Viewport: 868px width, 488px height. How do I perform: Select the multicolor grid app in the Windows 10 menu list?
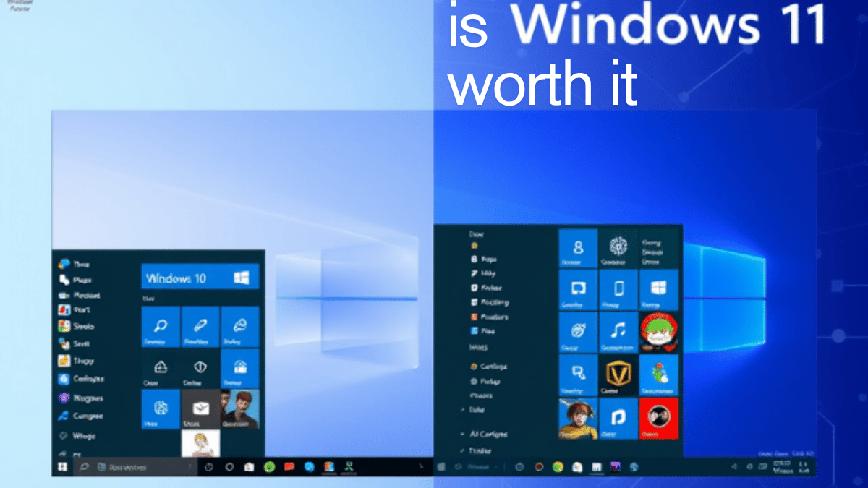point(63,326)
